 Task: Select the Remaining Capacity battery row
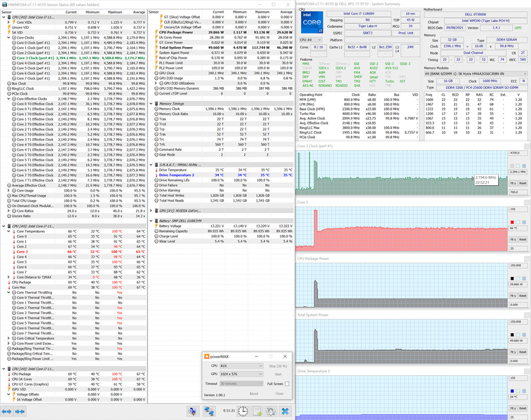[x=221, y=231]
